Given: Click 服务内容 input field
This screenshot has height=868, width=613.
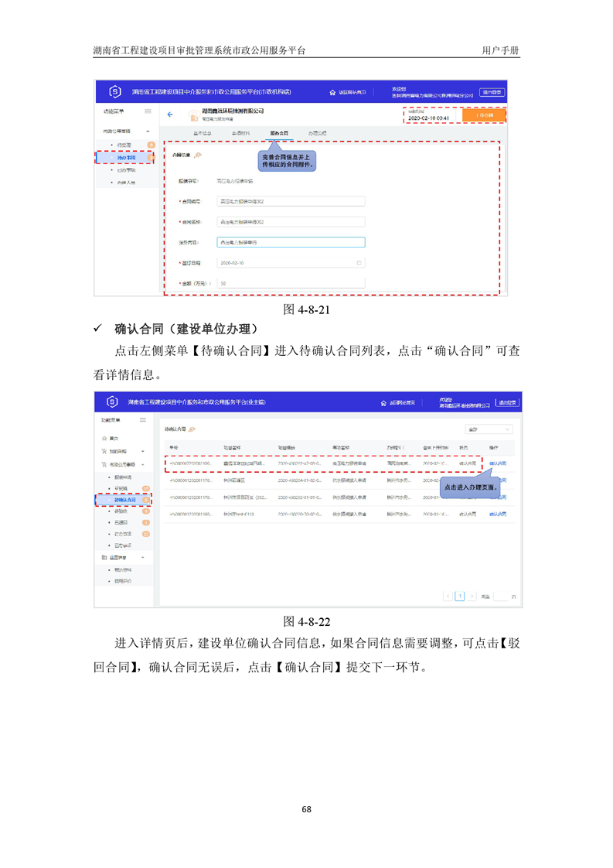Looking at the screenshot, I should tap(291, 242).
